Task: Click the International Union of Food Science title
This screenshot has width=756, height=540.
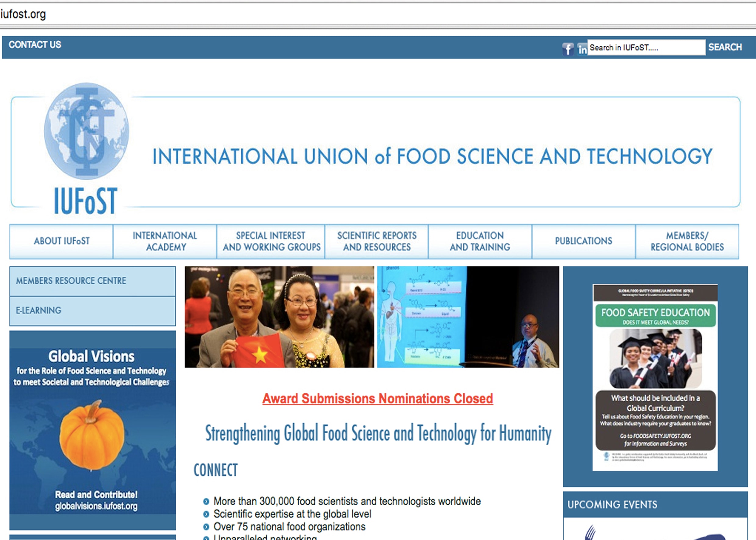Action: pos(432,156)
